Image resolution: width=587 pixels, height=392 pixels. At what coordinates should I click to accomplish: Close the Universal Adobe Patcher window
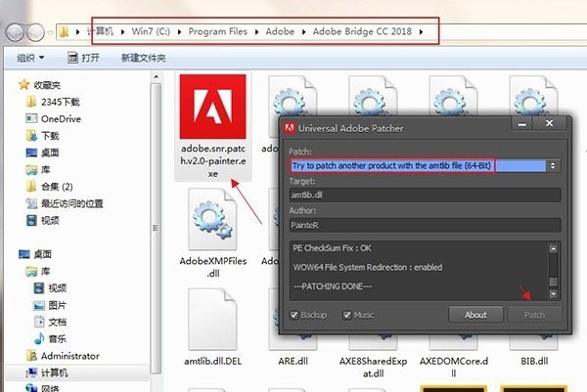tap(549, 123)
